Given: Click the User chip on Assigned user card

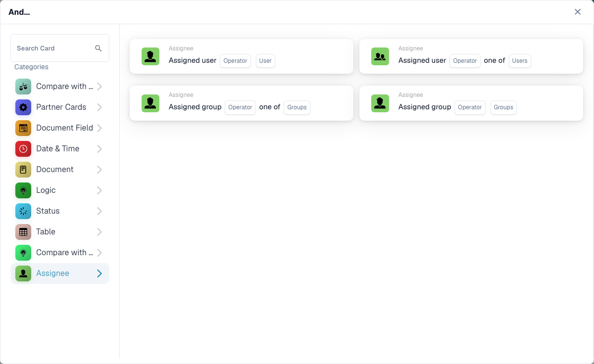Looking at the screenshot, I should tap(265, 61).
